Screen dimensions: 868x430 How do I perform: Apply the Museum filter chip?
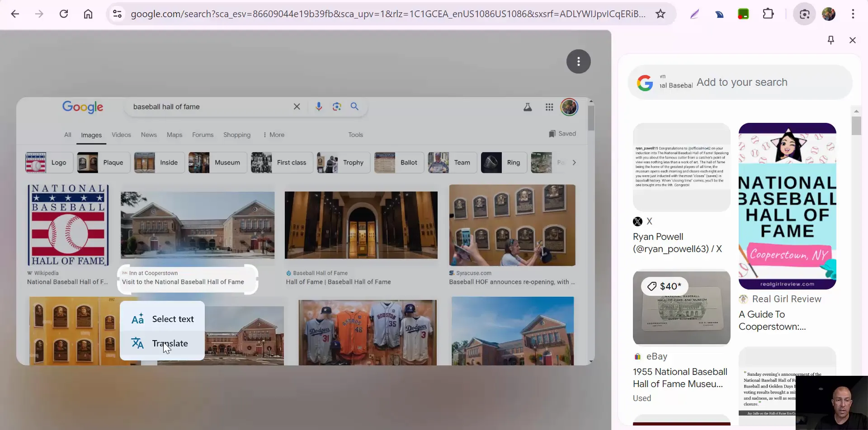pos(217,163)
